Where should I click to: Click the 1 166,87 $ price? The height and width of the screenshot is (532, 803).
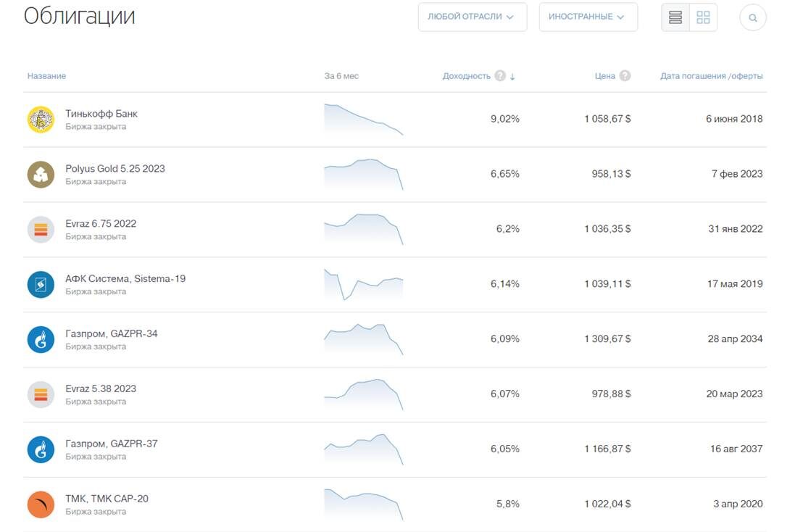[607, 449]
